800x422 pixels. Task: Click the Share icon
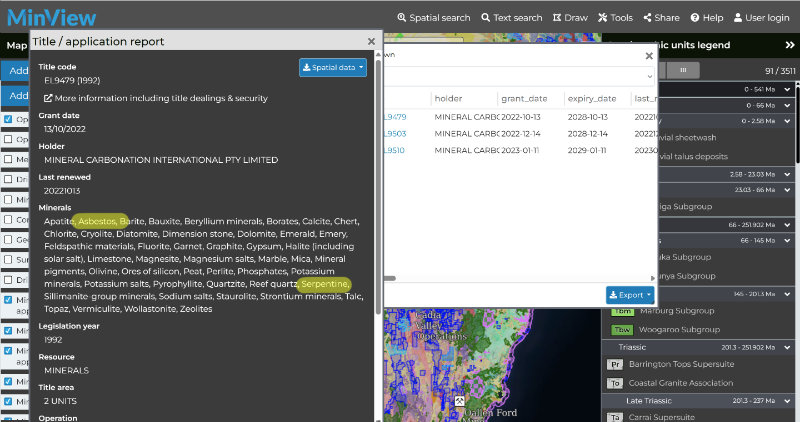click(x=647, y=18)
